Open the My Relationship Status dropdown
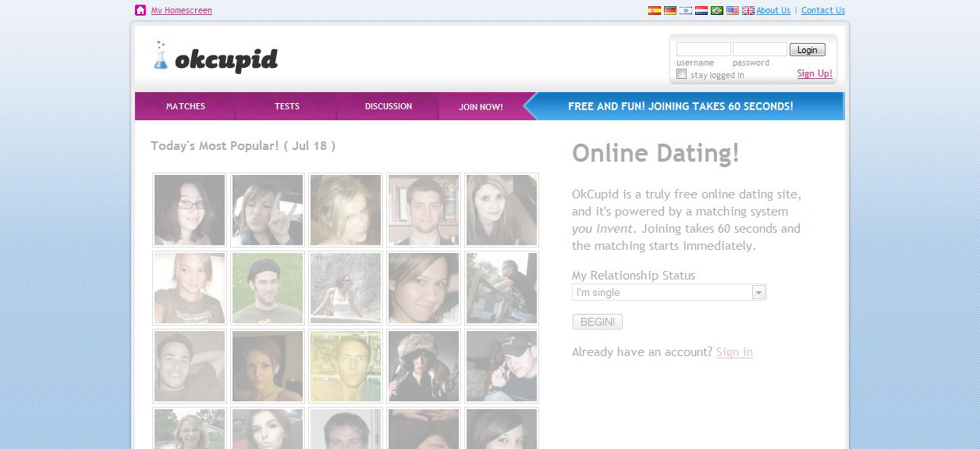Screen dimensions: 980x449 click(669, 292)
